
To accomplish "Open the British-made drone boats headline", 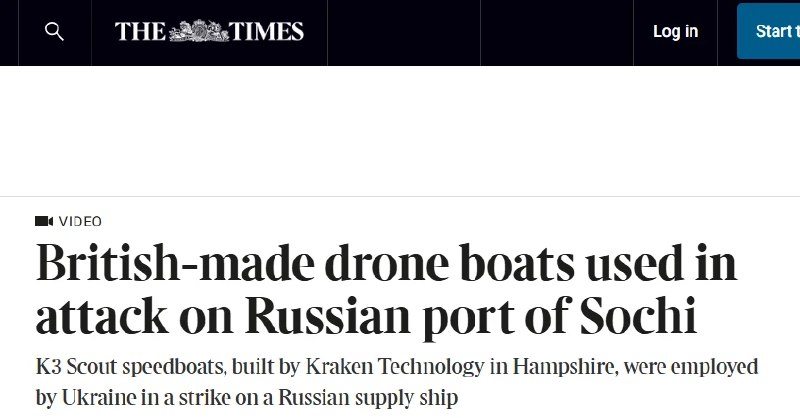I will click(x=386, y=289).
